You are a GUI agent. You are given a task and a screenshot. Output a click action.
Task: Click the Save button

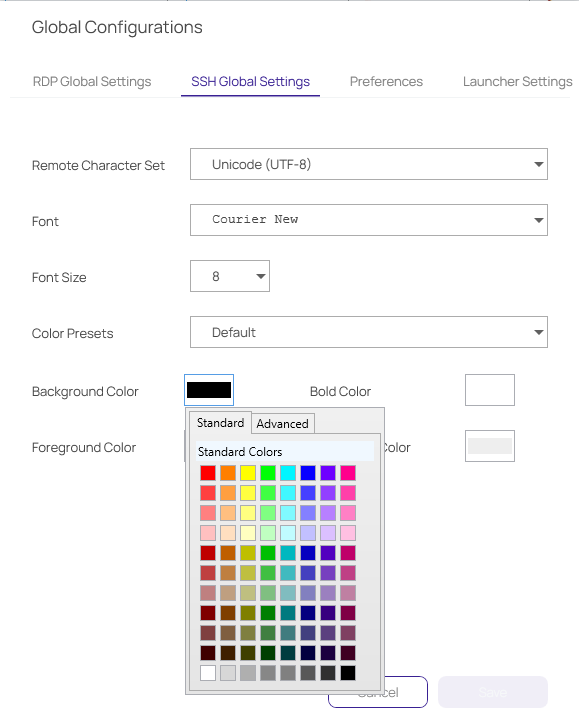pyautogui.click(x=493, y=692)
